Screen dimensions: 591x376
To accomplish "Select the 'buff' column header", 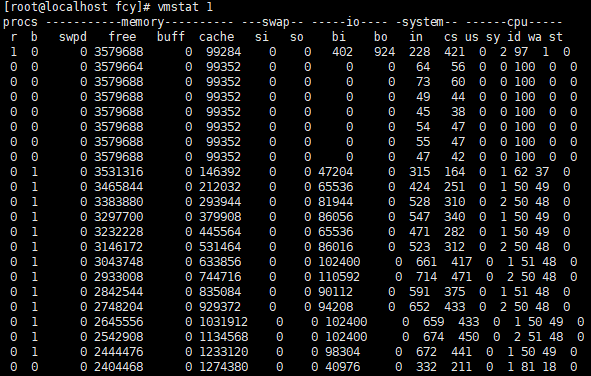I will click(171, 37).
